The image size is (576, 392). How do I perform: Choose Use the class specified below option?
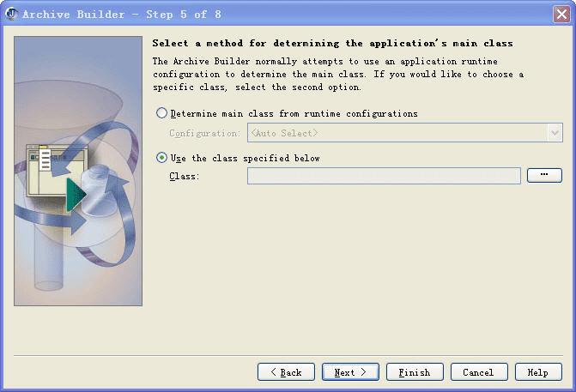pos(162,158)
